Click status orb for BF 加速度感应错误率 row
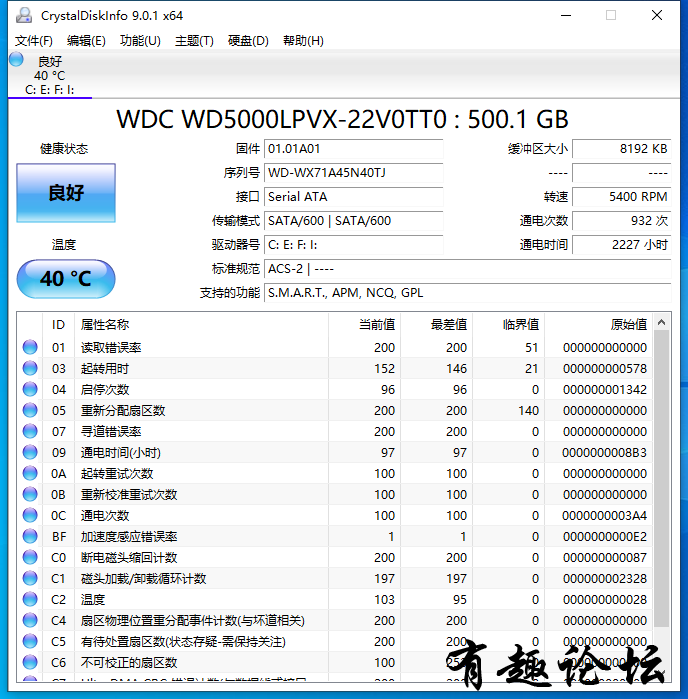688x699 pixels. 30,536
